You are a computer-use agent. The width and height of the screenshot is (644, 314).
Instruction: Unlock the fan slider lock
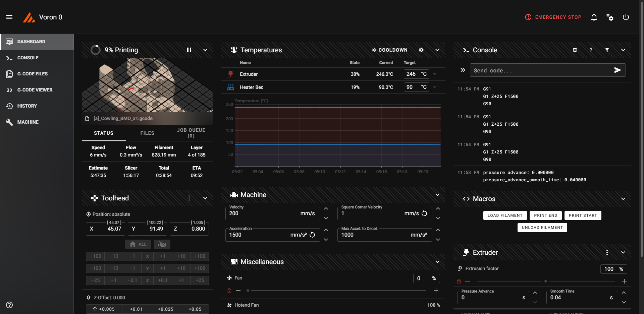[x=229, y=291]
